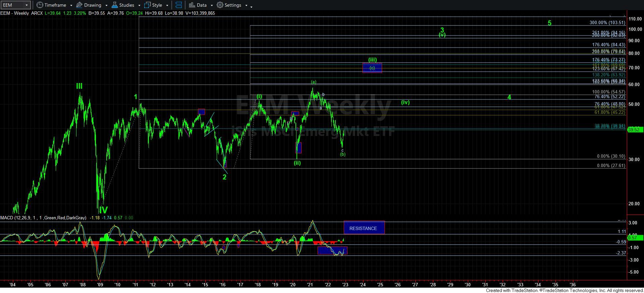
Task: Click the green '3' wave label near 2028
Action: (x=442, y=30)
